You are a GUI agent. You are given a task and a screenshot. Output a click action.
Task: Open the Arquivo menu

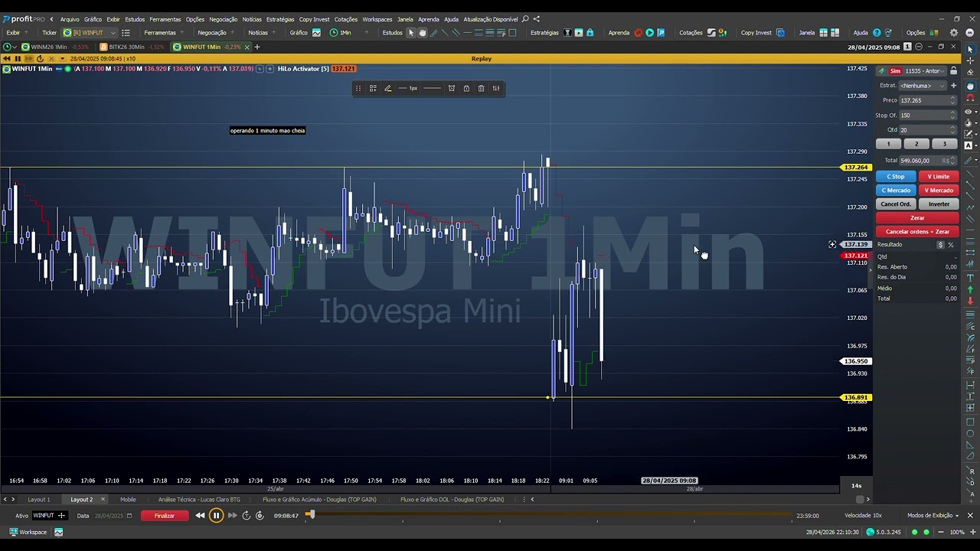pos(70,19)
